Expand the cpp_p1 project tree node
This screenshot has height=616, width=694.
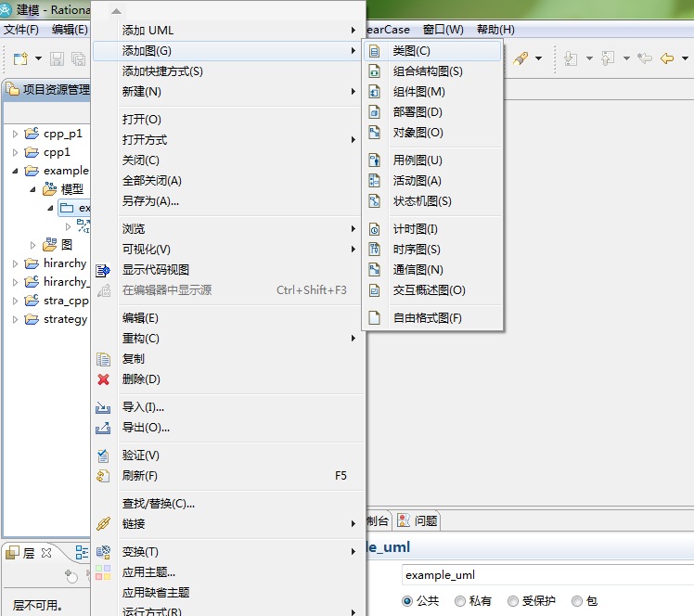tap(15, 134)
